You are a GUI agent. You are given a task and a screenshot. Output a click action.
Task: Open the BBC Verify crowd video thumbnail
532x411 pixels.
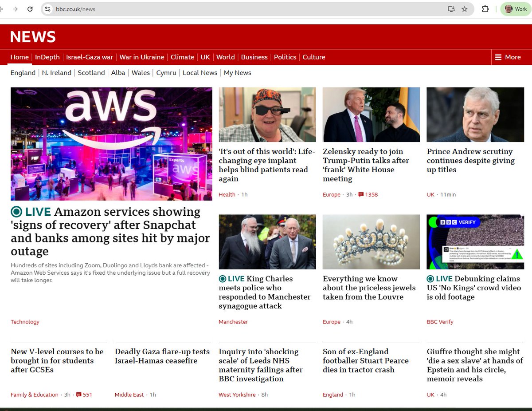coord(475,242)
